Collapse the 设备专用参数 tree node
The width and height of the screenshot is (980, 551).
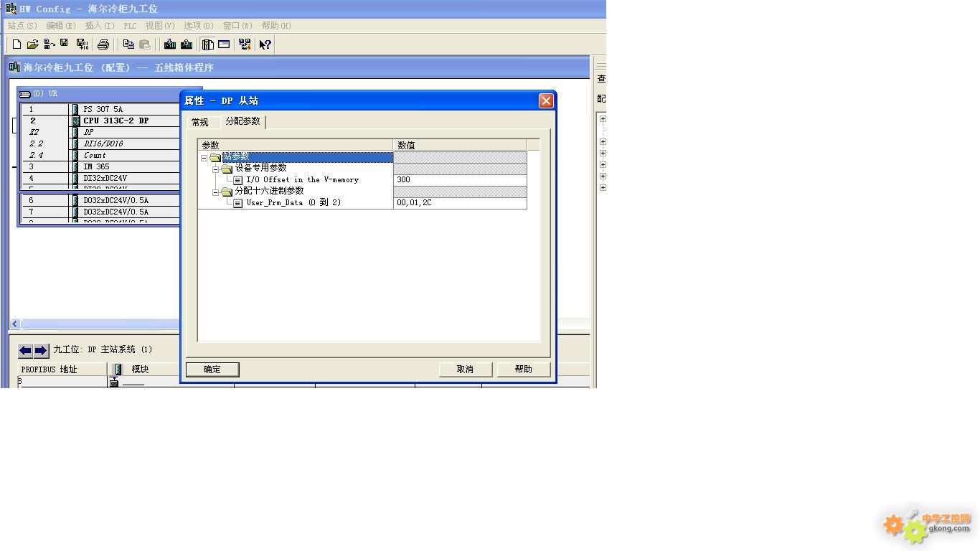click(215, 169)
